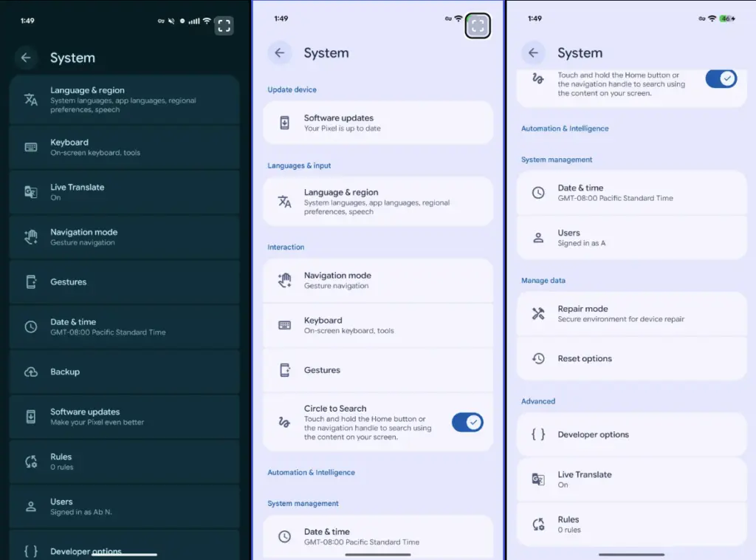
Task: Tap Manage data section header
Action: 543,280
